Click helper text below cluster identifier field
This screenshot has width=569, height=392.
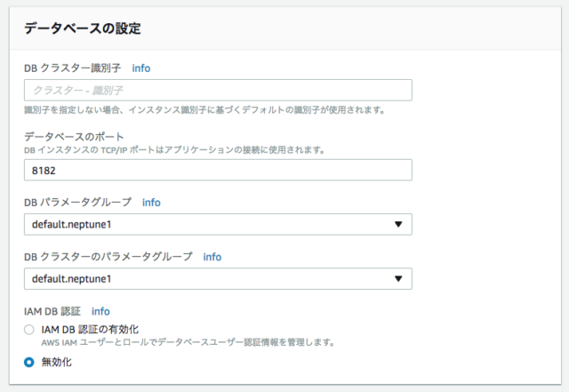click(204, 110)
